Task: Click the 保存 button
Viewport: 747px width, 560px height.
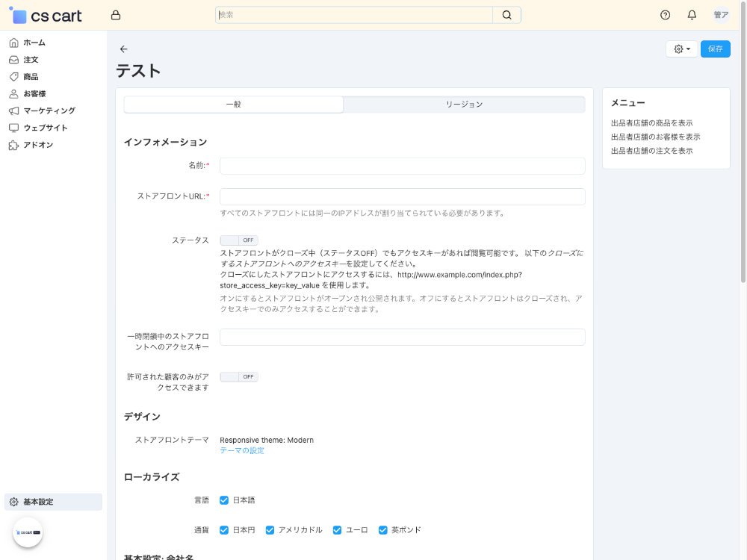Action: click(x=715, y=49)
